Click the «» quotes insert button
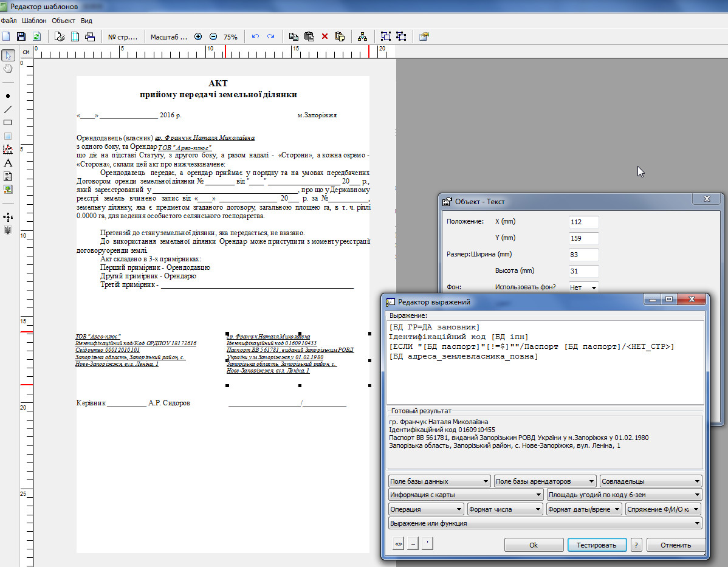Viewport: 728px width, 567px height. pyautogui.click(x=399, y=543)
